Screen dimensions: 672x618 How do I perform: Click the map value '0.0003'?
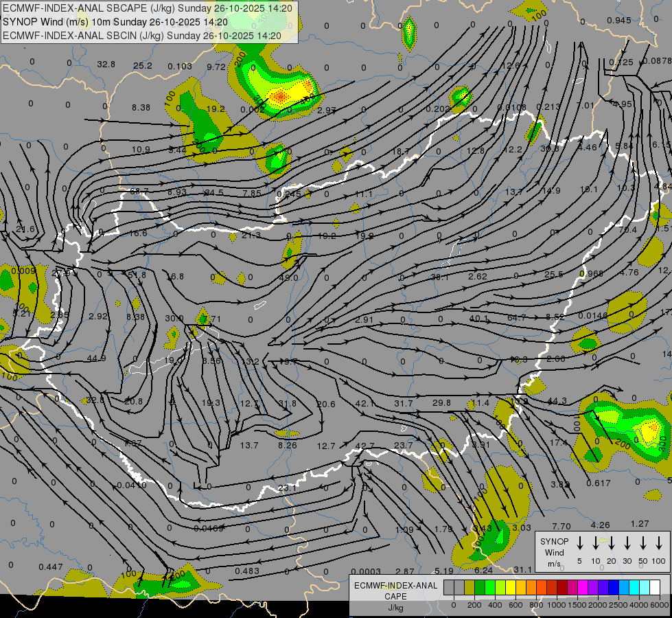[x=366, y=571]
